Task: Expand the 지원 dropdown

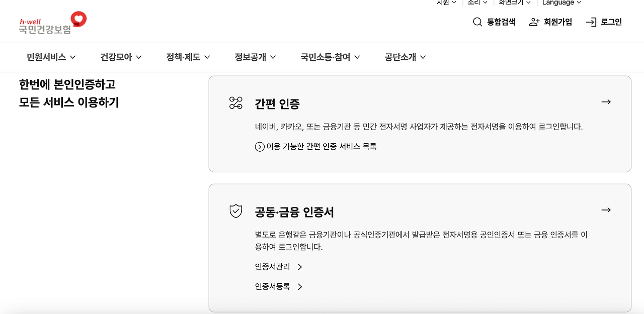Action: (446, 3)
